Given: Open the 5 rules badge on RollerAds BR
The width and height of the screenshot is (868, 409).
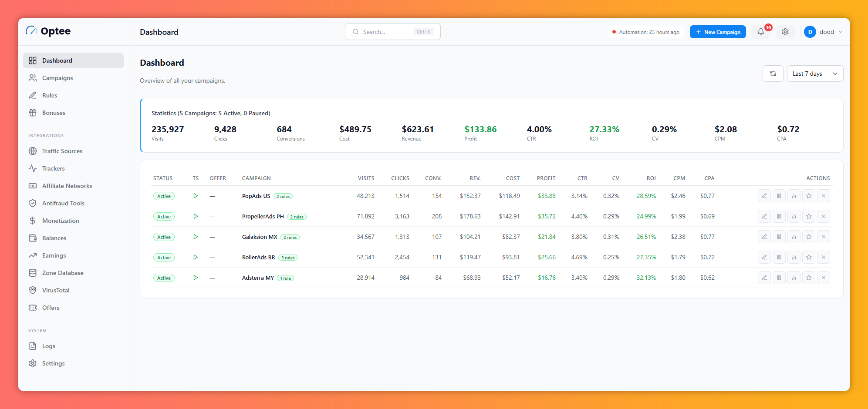Looking at the screenshot, I should pos(288,258).
